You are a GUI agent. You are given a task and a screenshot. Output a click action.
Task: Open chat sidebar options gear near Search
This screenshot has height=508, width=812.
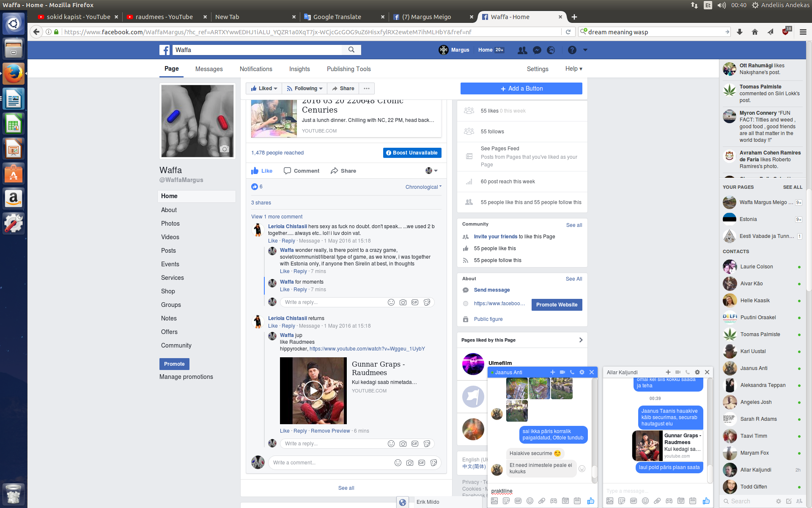pyautogui.click(x=779, y=501)
